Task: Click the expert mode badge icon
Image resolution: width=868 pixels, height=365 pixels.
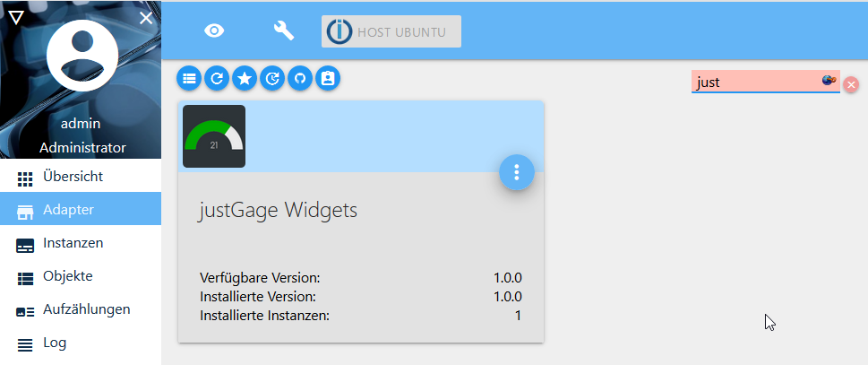Action: (x=328, y=78)
